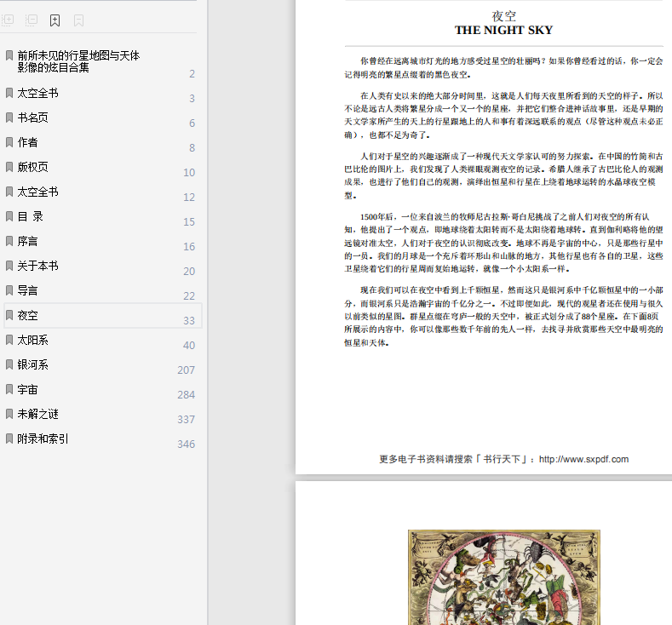Navigate to the 目 录 bookmark
The height and width of the screenshot is (625, 672).
coord(102,217)
